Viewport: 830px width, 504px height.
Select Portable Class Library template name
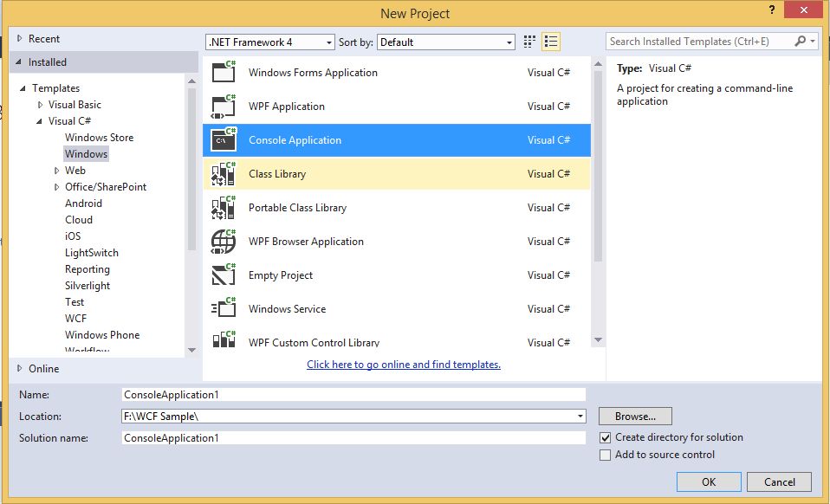pos(297,208)
